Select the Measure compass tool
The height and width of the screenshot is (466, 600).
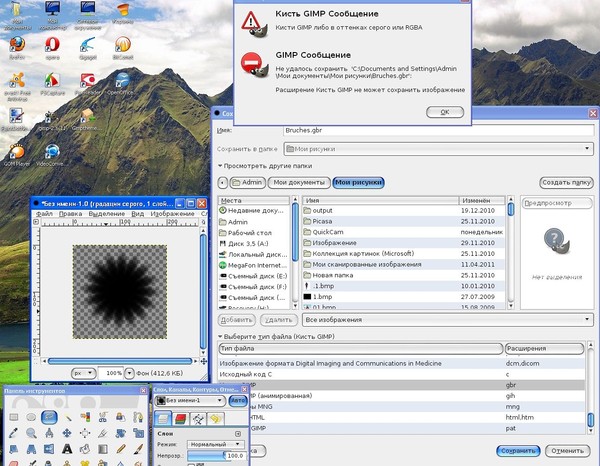49,433
